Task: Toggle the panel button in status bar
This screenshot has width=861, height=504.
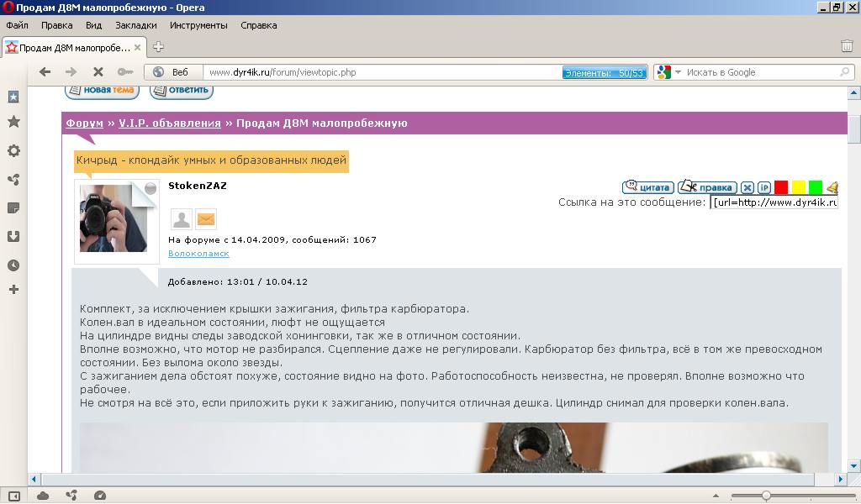Action: coord(14,496)
